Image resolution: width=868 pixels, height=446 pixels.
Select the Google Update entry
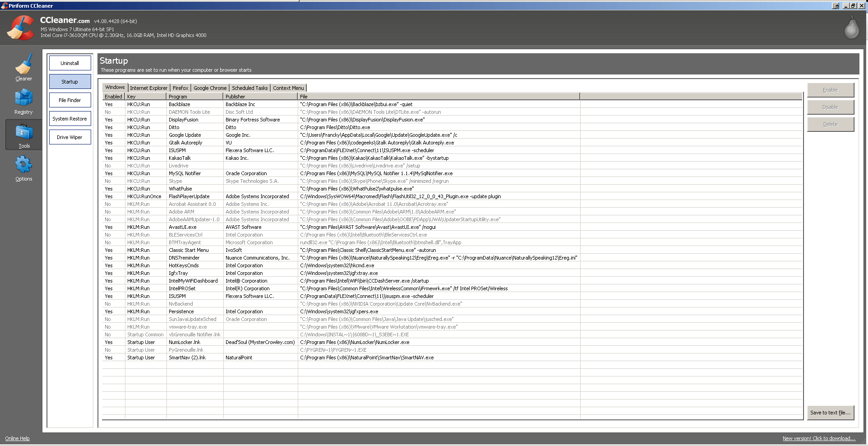452,135
